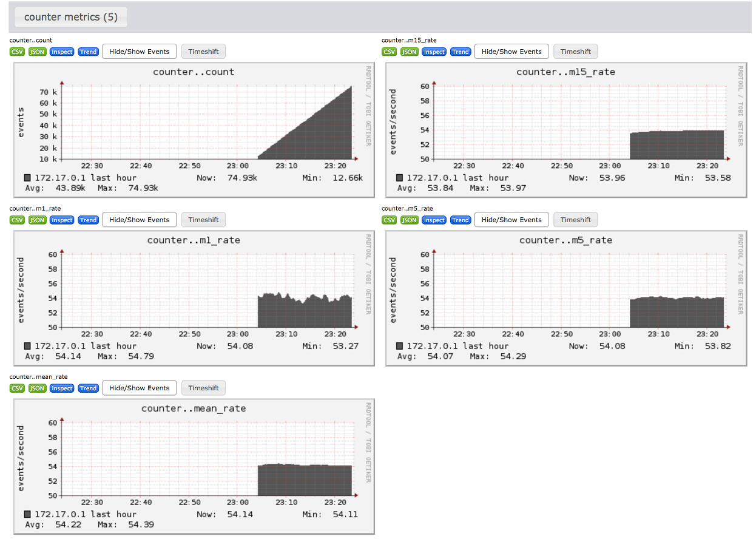This screenshot has width=756, height=539.
Task: Click Inspect on the counter..m5_rate graph
Action: pyautogui.click(x=434, y=220)
